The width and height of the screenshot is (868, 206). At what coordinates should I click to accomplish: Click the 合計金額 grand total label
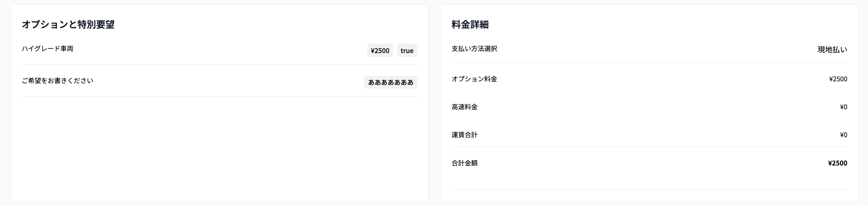pos(464,163)
